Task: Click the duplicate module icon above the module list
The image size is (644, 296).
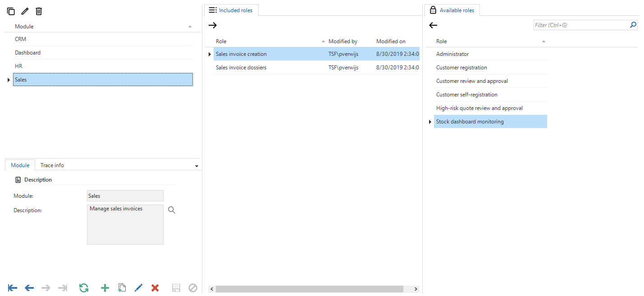Action: 11,11
